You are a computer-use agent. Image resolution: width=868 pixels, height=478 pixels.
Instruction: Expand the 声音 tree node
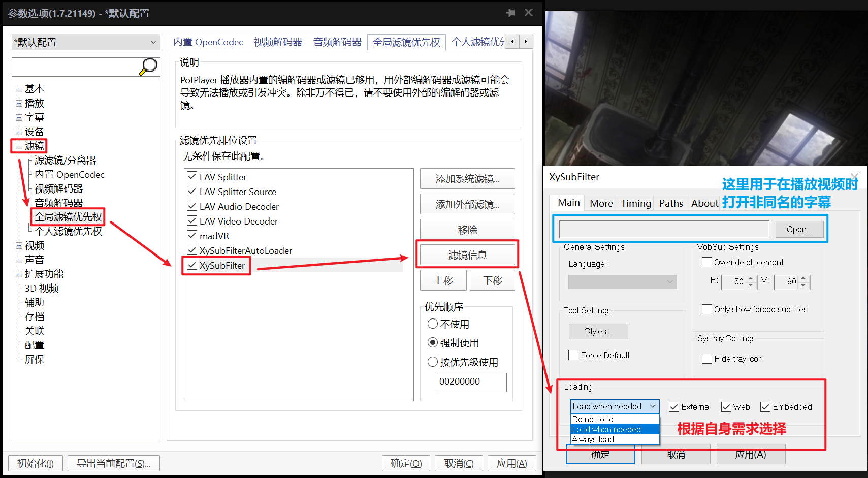pyautogui.click(x=19, y=260)
